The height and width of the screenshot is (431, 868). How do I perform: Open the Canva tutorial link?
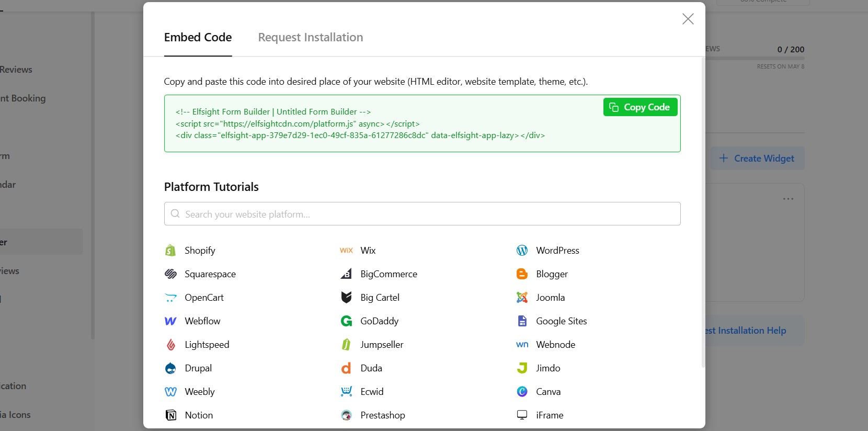click(x=548, y=392)
